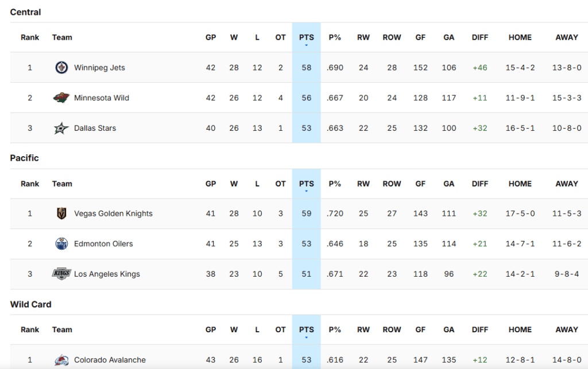
Task: Click the Winnipeg Jets logo
Action: 61,68
